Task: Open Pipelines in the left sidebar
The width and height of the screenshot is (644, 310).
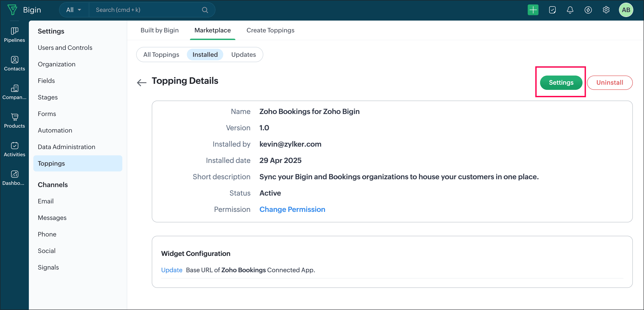Action: pyautogui.click(x=15, y=35)
